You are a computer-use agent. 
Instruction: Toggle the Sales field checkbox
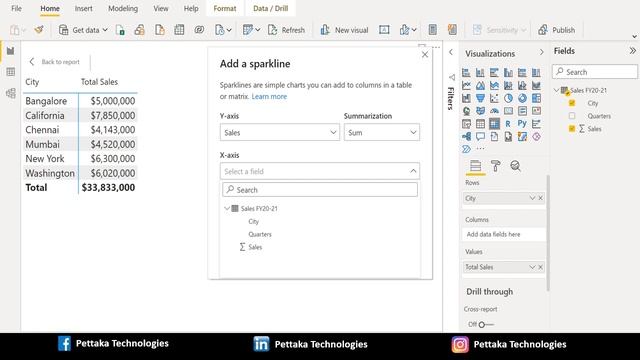tap(572, 129)
